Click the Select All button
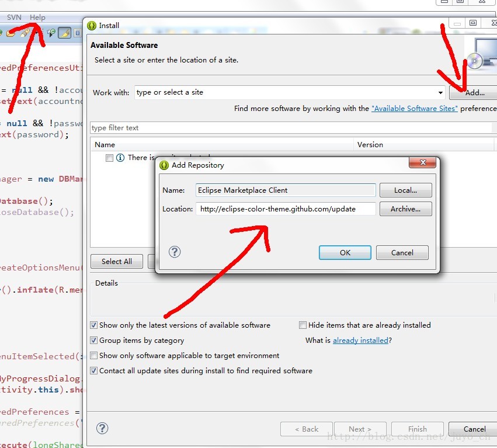497x448 pixels. click(x=117, y=261)
